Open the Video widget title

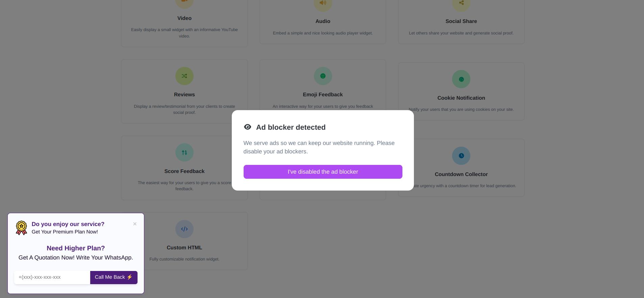pyautogui.click(x=184, y=18)
